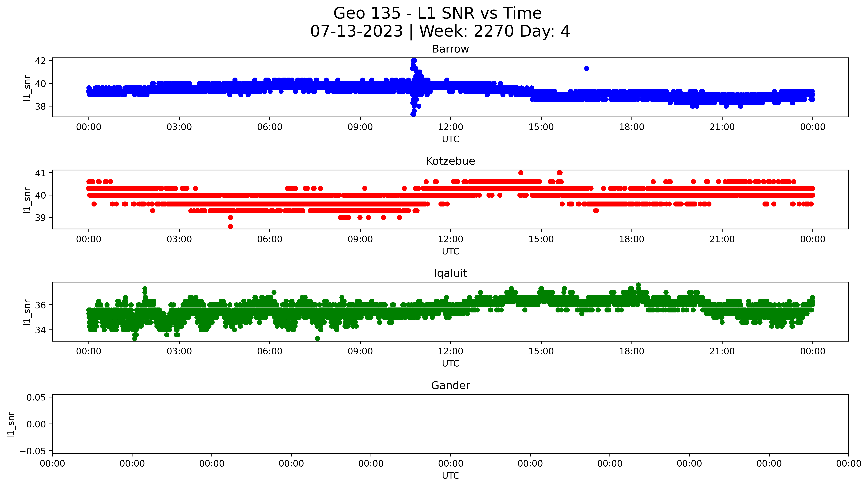
Task: Click the 'UTC' x-axis label under Kotzebue plot
Action: point(451,251)
